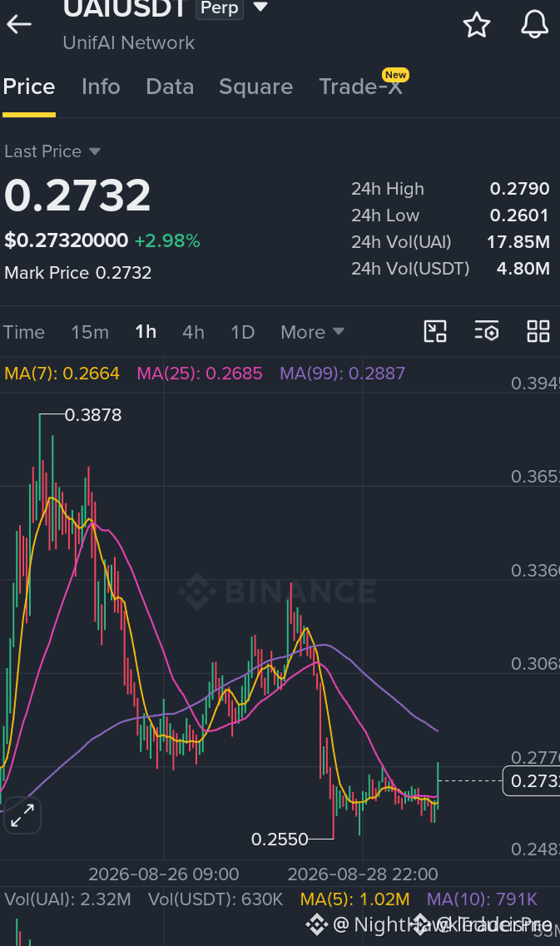
Task: Switch to the Price tab
Action: pos(29,87)
